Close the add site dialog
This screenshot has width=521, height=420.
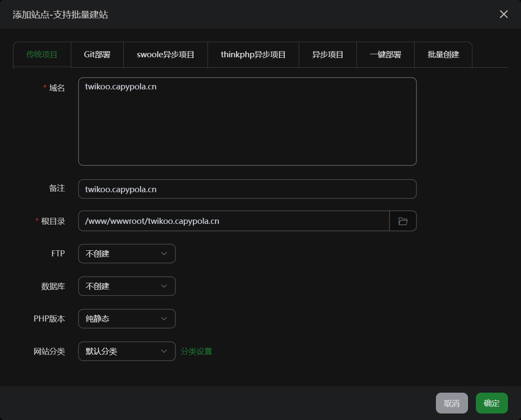[504, 14]
